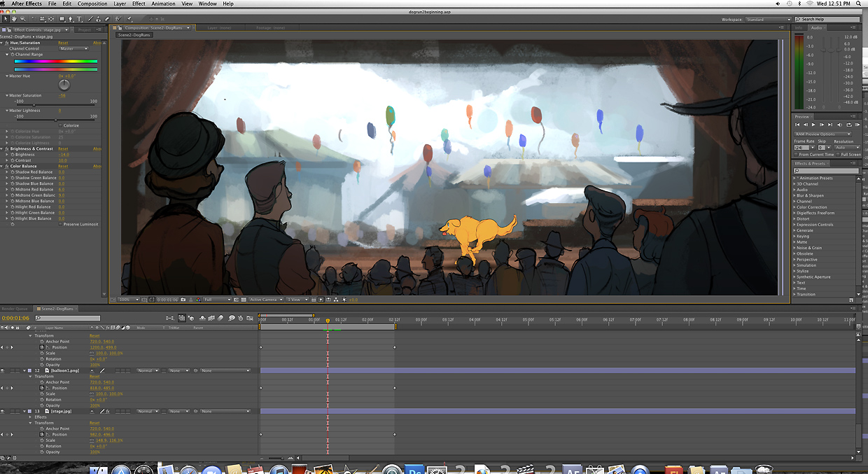The image size is (868, 474).
Task: Switch to the Project tab
Action: [85, 30]
